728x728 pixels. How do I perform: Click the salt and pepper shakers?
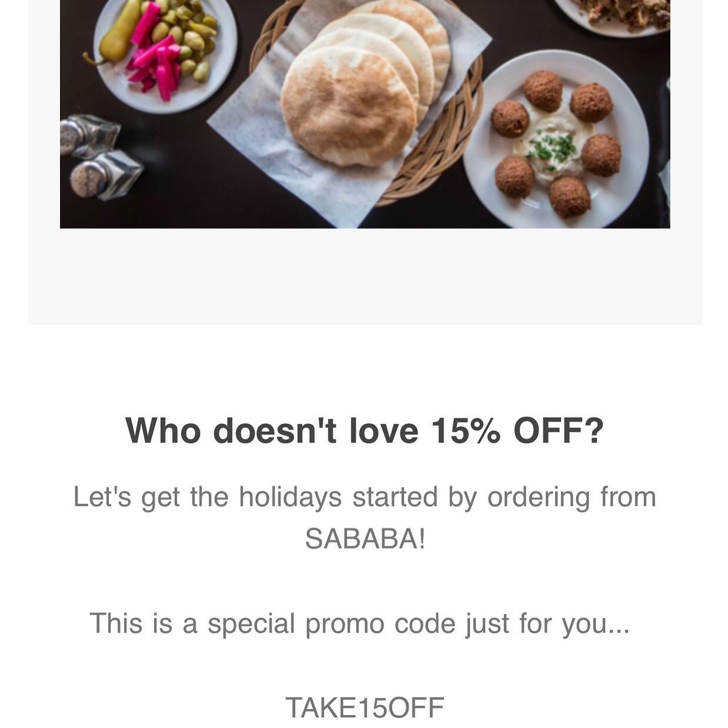pyautogui.click(x=100, y=156)
